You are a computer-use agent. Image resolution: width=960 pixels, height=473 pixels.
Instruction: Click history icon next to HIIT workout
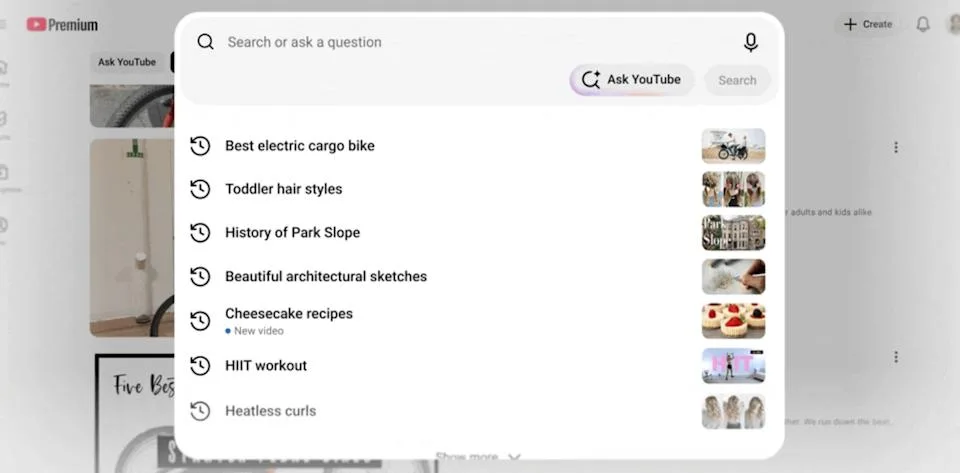tap(200, 365)
